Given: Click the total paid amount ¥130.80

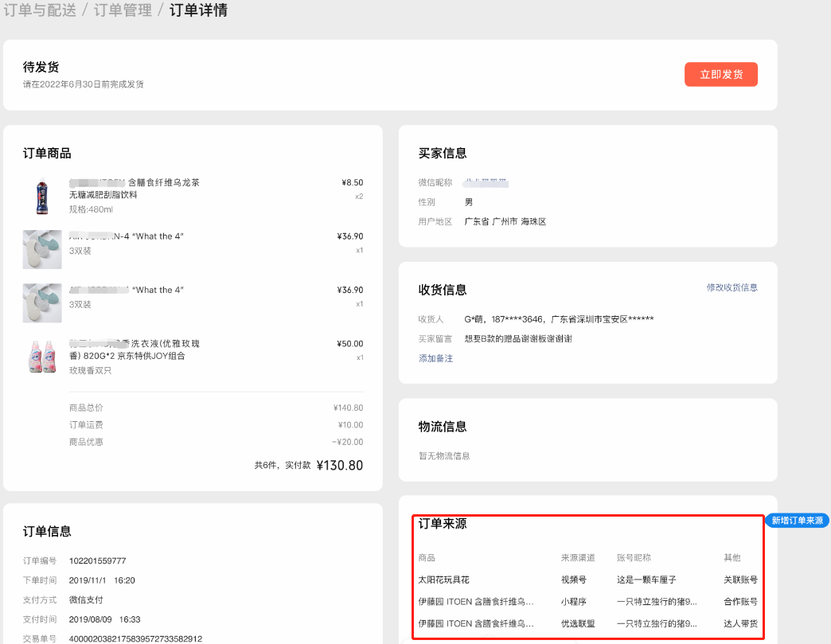Looking at the screenshot, I should click(339, 466).
